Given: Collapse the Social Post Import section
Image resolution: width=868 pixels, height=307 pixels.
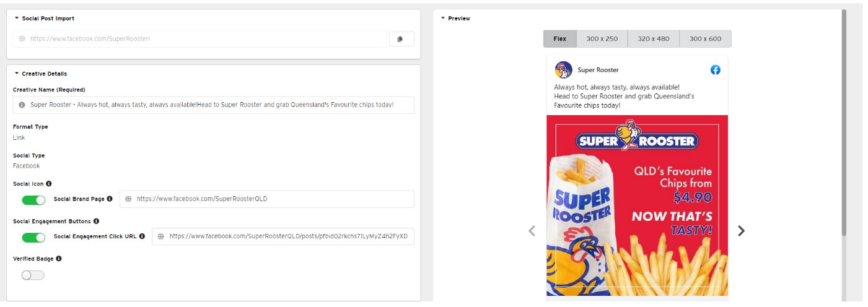Looking at the screenshot, I should click(17, 19).
